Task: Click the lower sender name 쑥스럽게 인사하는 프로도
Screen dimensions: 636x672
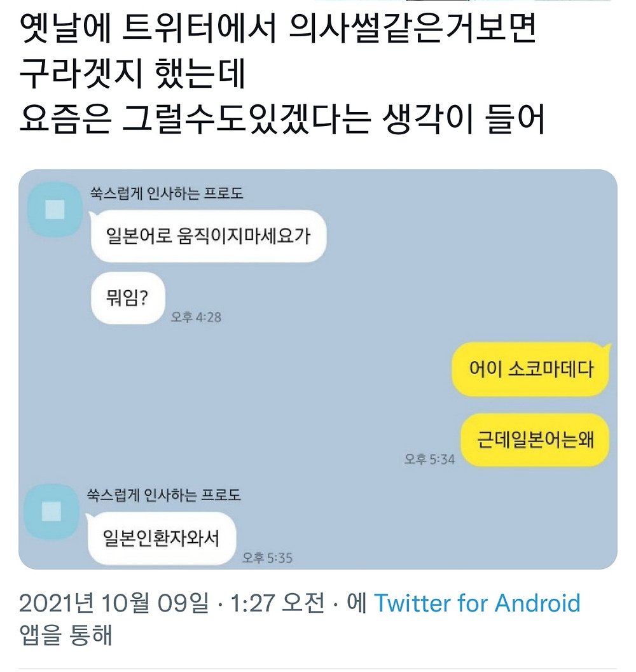Action: click(164, 495)
